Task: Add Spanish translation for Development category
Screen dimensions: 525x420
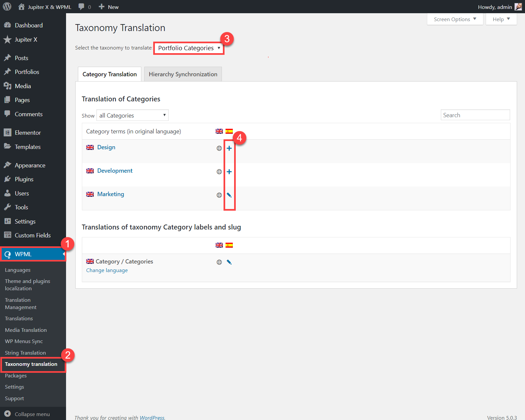Action: [x=229, y=172]
